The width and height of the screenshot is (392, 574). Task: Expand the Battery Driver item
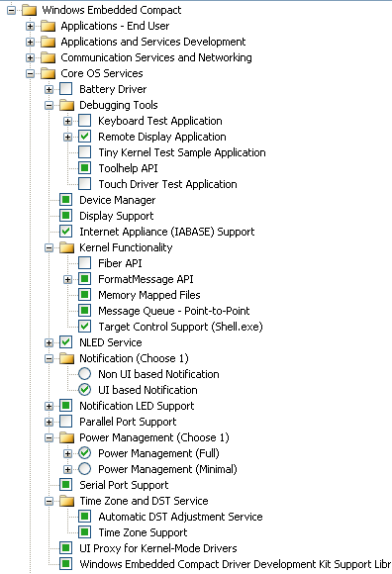(49, 89)
